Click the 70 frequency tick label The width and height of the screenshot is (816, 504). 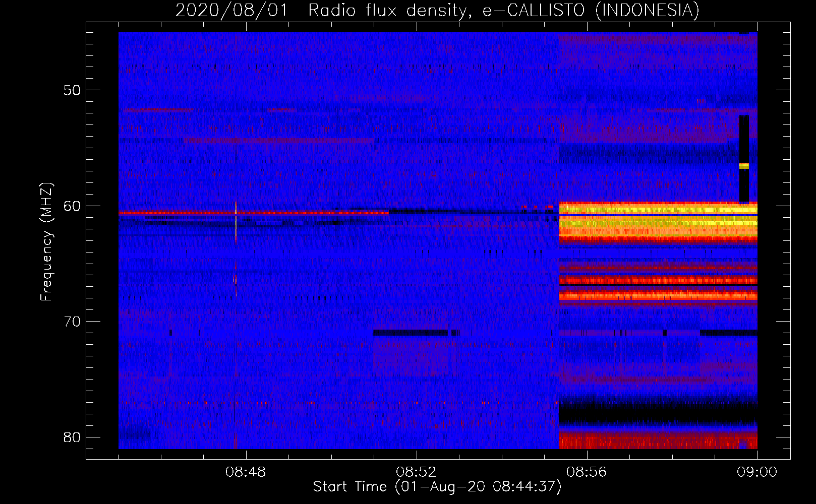tap(72, 322)
